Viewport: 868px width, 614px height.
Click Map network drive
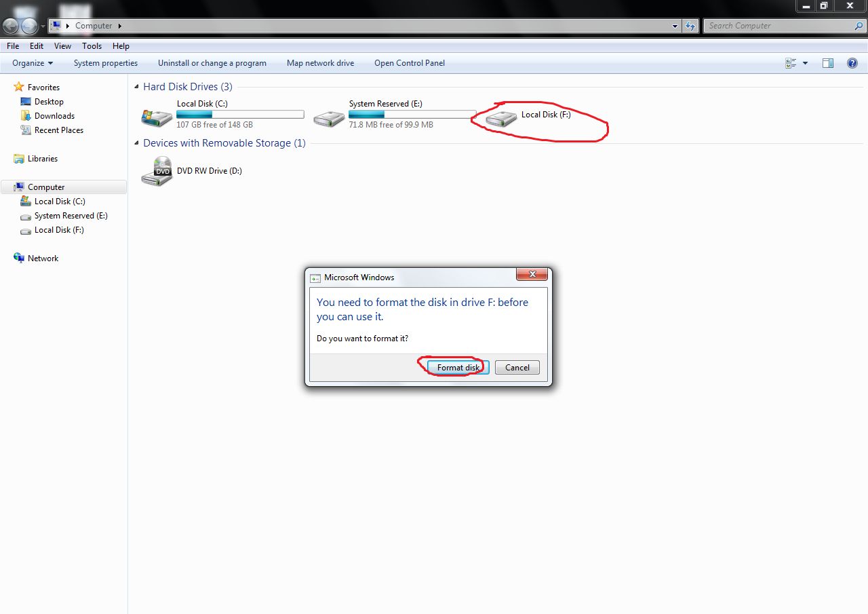tap(320, 63)
